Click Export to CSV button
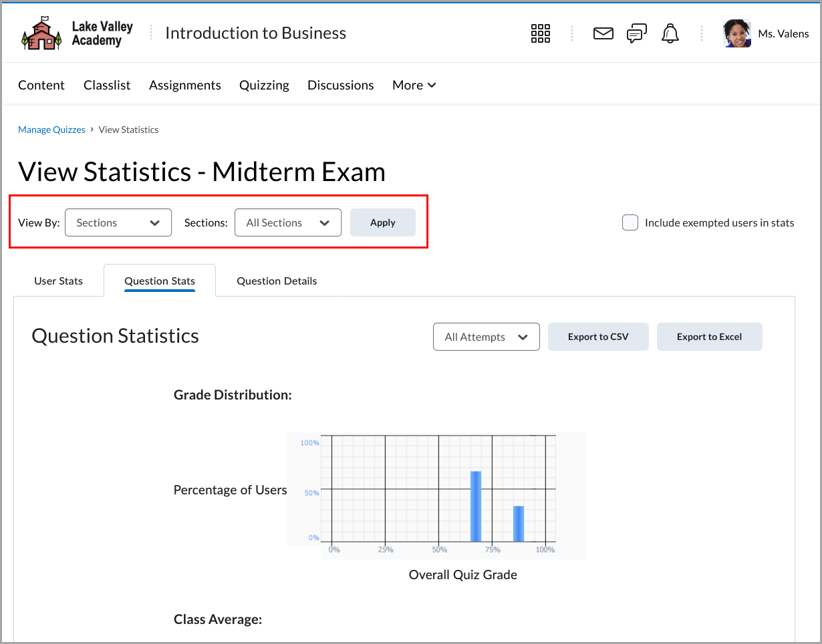This screenshot has width=822, height=644. click(x=598, y=337)
